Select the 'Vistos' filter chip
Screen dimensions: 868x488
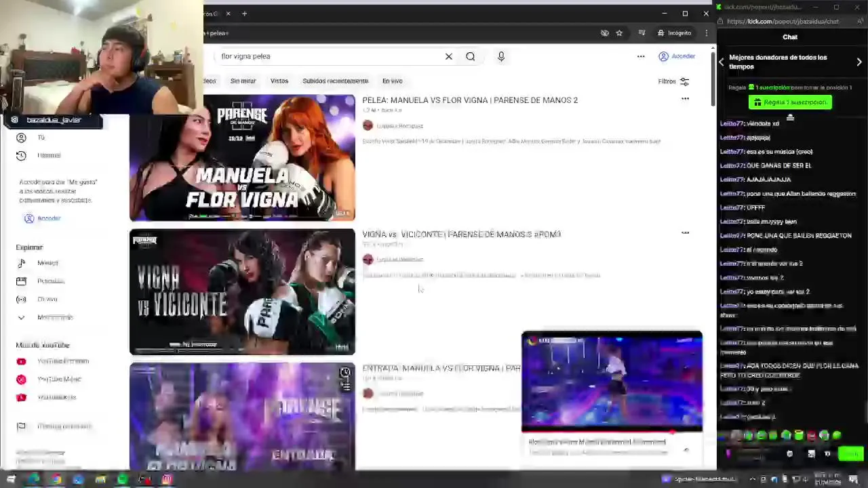pyautogui.click(x=279, y=81)
